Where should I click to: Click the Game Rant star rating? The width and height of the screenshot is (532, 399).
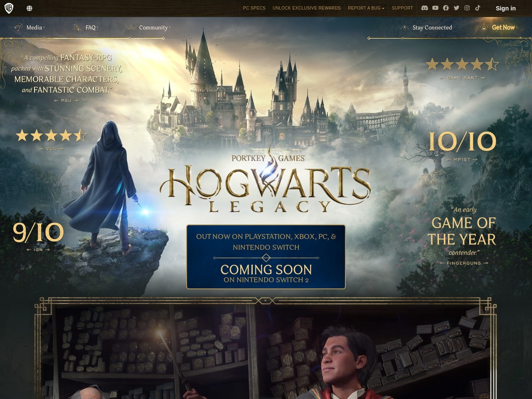462,64
